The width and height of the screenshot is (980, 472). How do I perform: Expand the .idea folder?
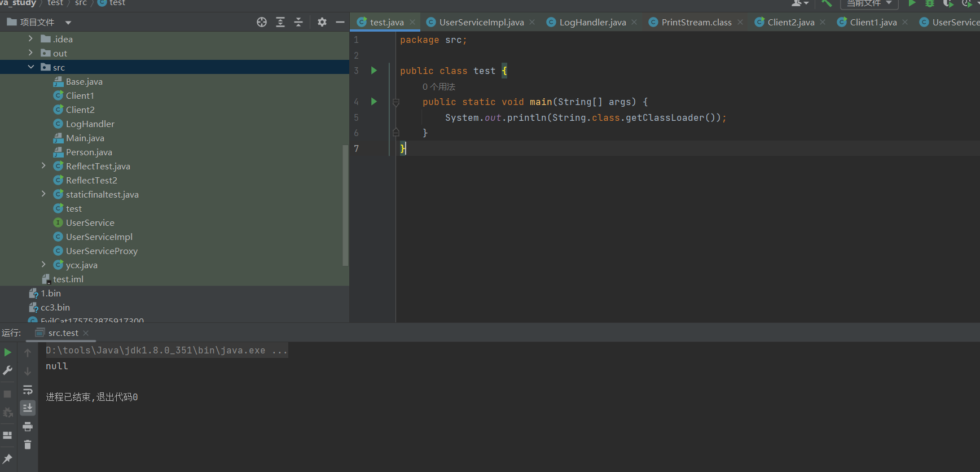click(x=30, y=38)
